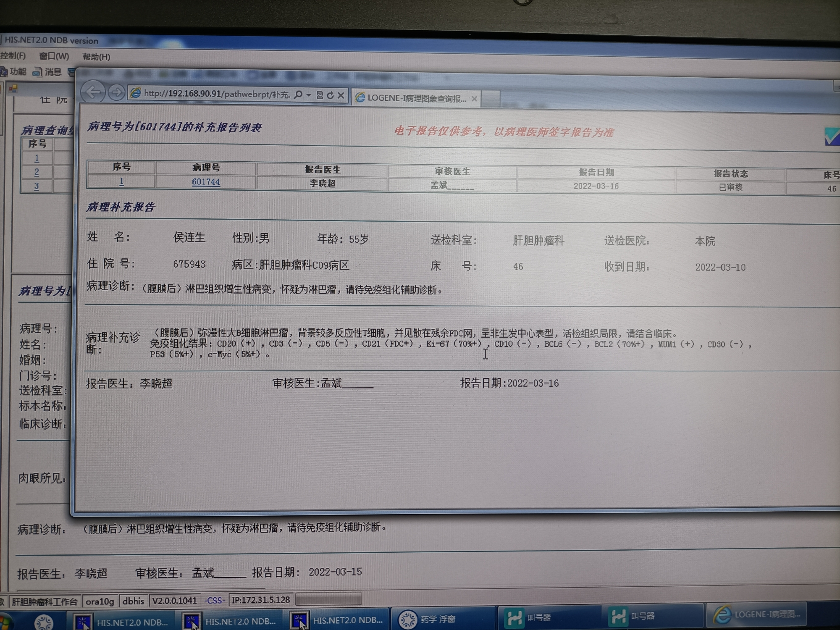Click the 序号 column header in report list

click(x=121, y=167)
